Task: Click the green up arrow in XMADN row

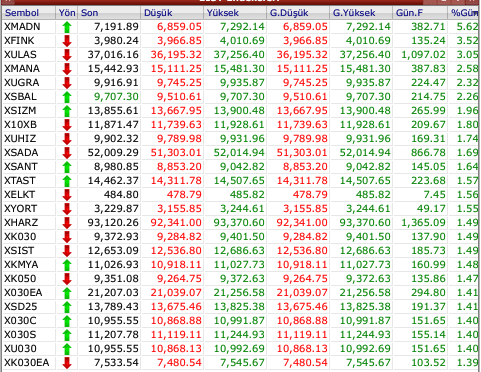Action: (x=67, y=27)
